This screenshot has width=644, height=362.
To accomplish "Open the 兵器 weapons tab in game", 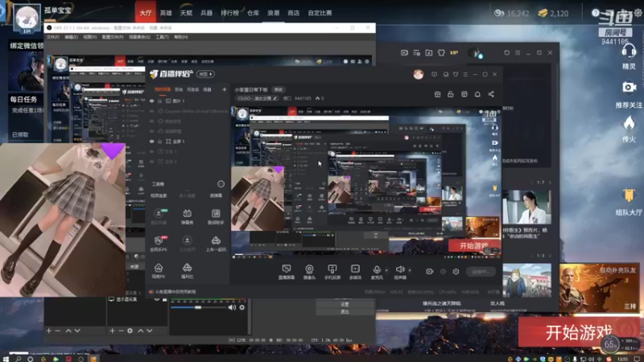I will pyautogui.click(x=207, y=13).
